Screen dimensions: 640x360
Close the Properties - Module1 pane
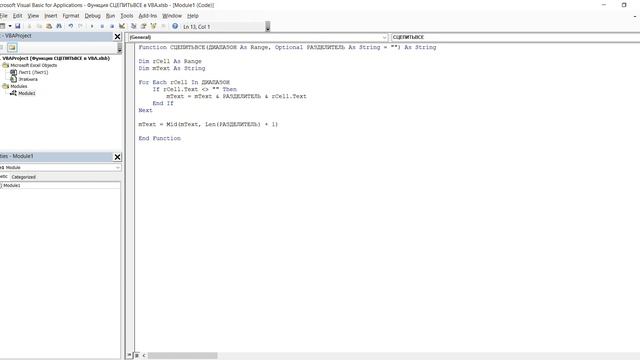click(x=117, y=157)
